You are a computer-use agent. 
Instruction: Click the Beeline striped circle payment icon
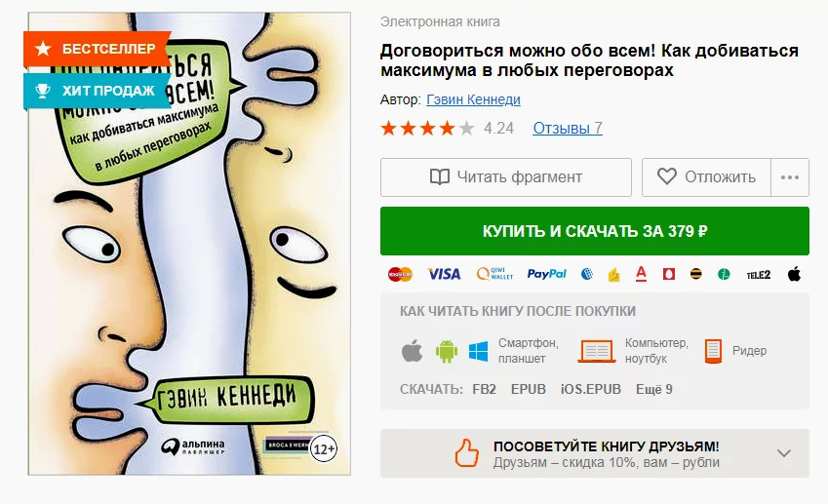pyautogui.click(x=696, y=274)
